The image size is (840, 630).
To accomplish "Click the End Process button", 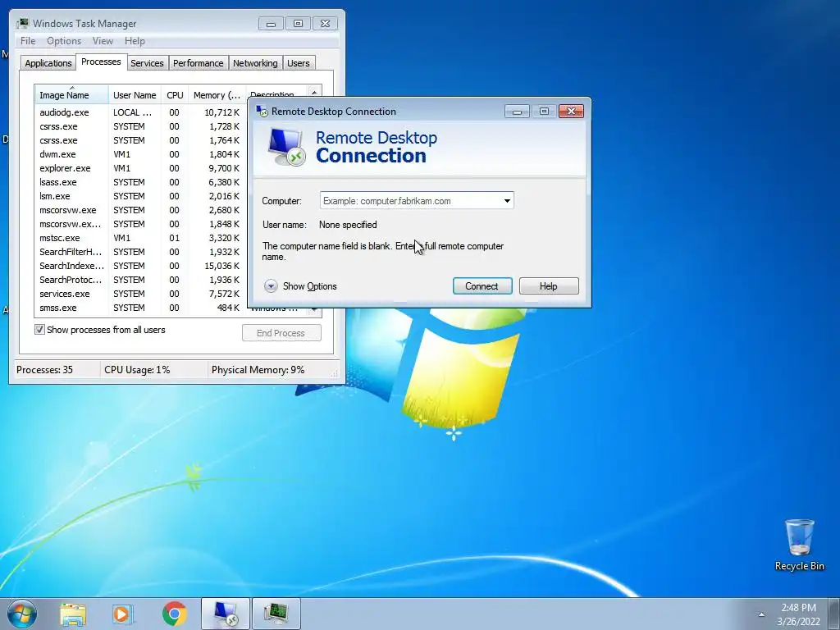I will pyautogui.click(x=281, y=333).
